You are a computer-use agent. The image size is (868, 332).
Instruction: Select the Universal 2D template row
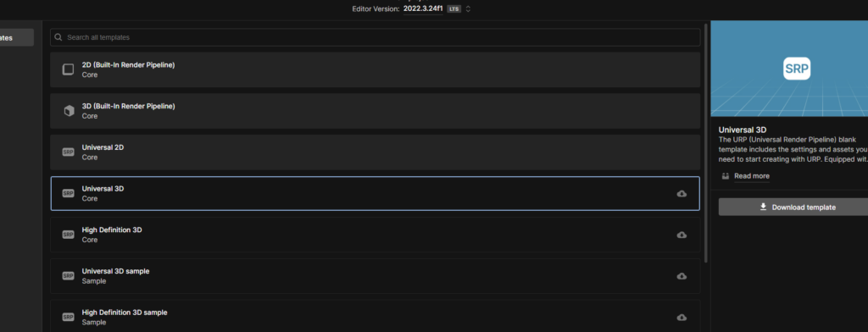[375, 152]
